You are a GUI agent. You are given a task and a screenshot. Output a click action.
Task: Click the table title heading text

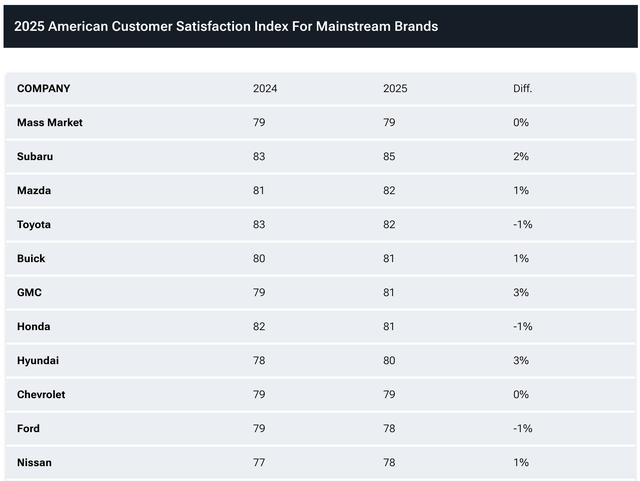click(226, 27)
